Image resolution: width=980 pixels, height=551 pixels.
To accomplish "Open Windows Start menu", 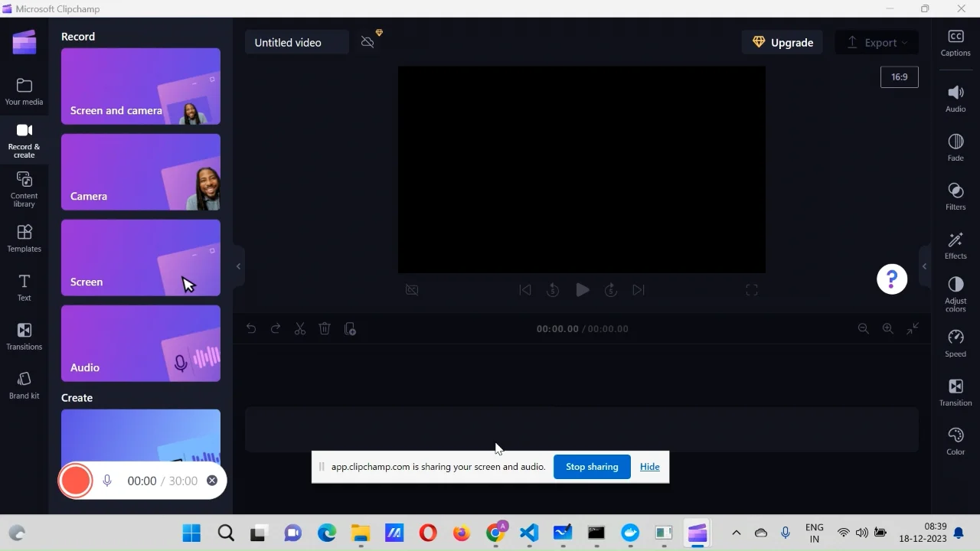I will point(191,533).
